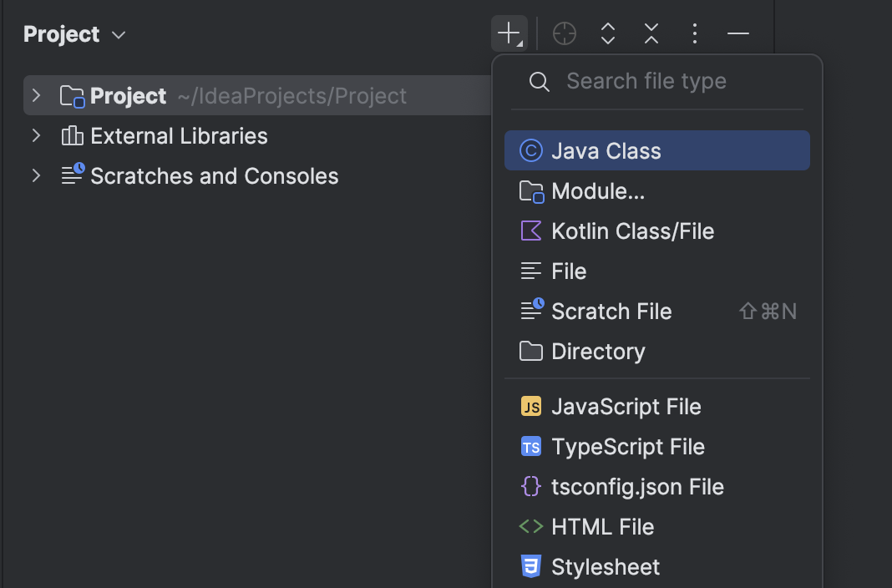Click the Scratch File clock icon
The width and height of the screenshot is (892, 588).
click(x=531, y=309)
